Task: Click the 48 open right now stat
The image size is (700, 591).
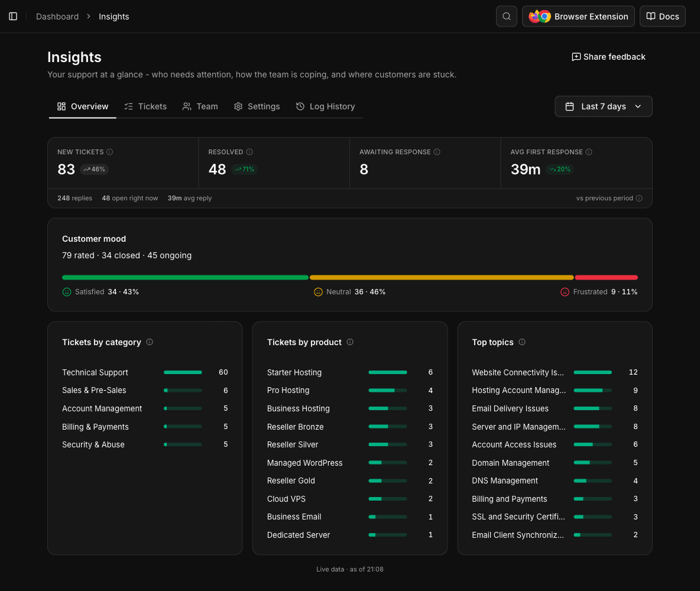Action: click(130, 198)
